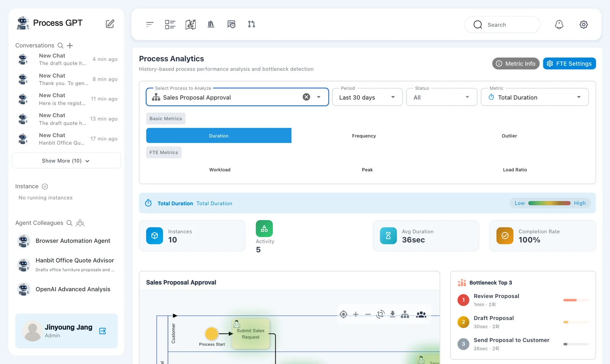
Task: Rotate the diagram orientation
Action: [380, 315]
